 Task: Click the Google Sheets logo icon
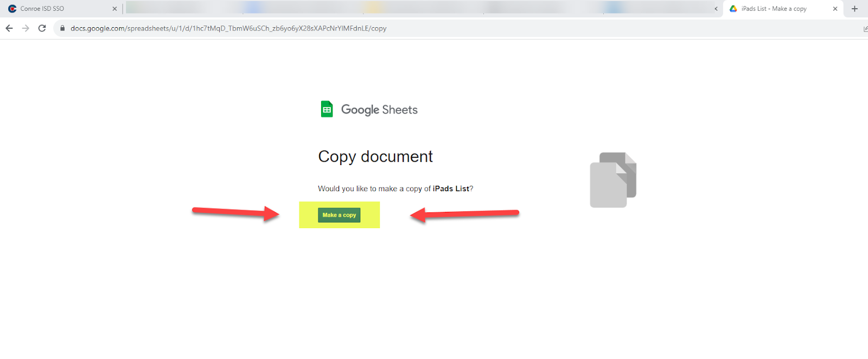coord(327,109)
